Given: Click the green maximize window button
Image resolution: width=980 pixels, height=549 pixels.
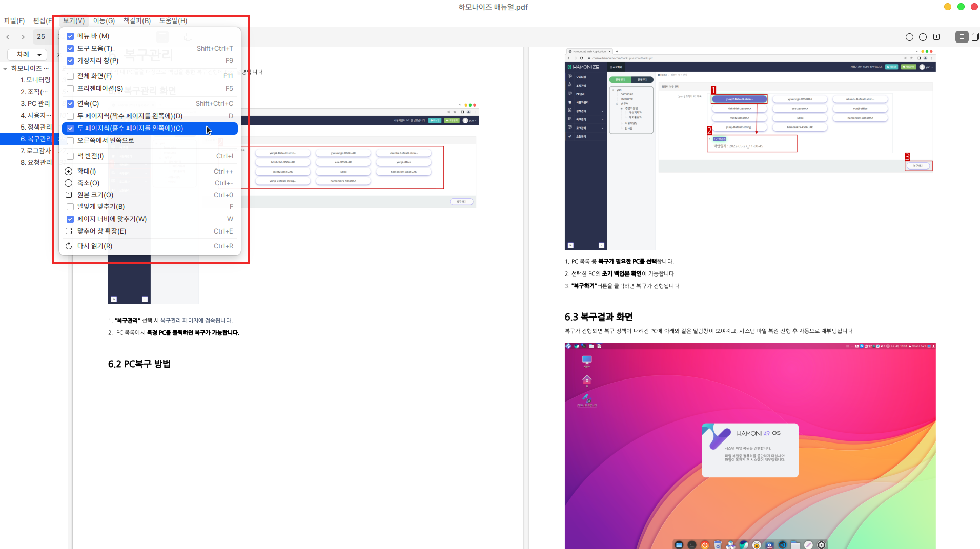Looking at the screenshot, I should click(x=961, y=7).
